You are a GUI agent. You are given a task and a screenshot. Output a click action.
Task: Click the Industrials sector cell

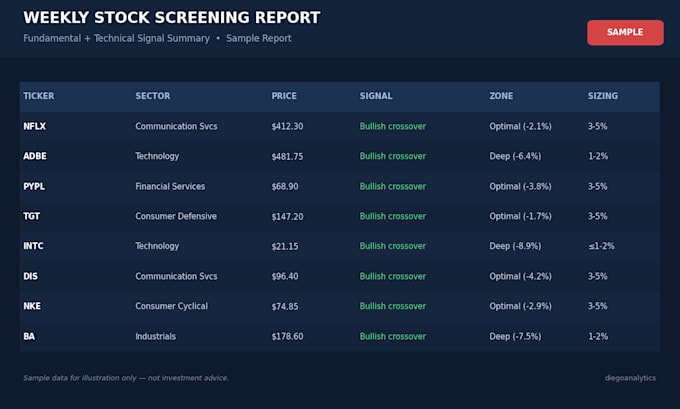[x=156, y=337]
